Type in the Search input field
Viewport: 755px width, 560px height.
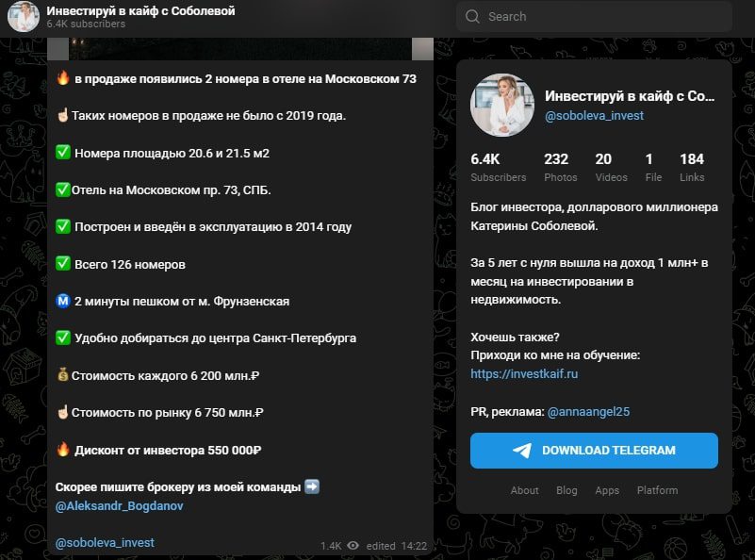coord(603,17)
